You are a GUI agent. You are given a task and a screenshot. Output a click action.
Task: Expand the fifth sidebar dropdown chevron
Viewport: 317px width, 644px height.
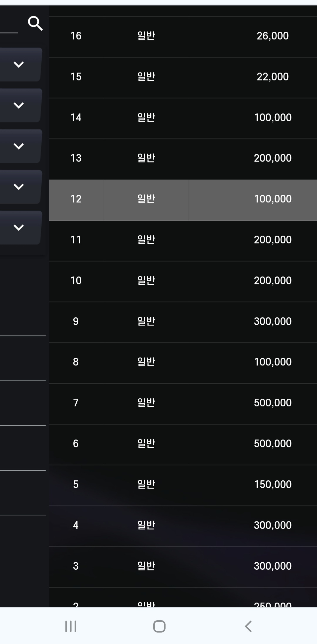point(19,227)
